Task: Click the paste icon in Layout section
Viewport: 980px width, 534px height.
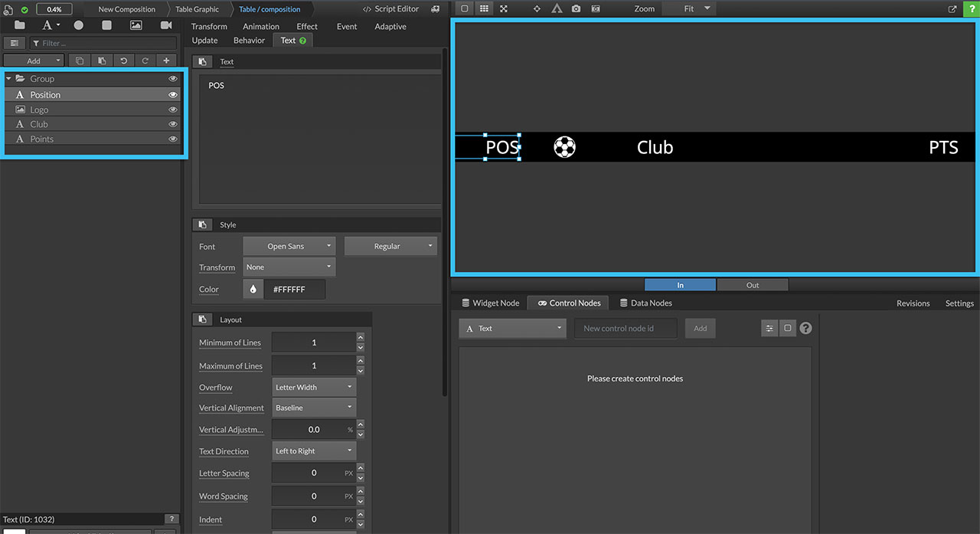Action: [202, 319]
